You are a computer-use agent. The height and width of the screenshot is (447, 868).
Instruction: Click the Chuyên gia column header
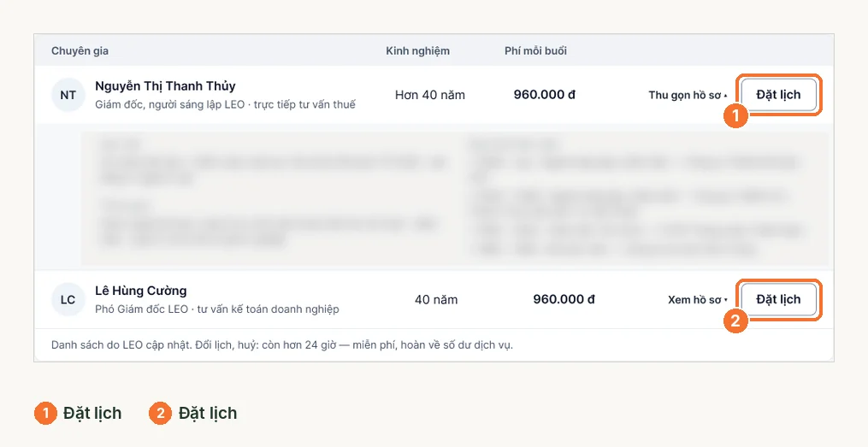(80, 51)
